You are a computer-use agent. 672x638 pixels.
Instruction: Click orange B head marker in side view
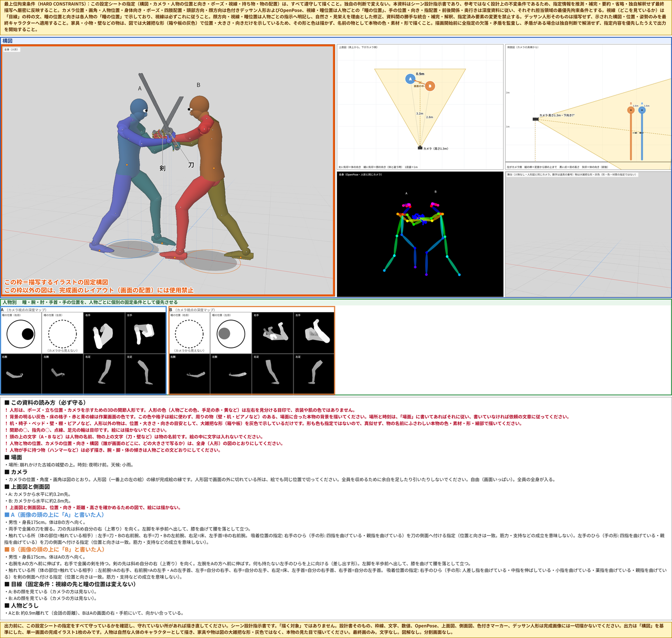631,110
